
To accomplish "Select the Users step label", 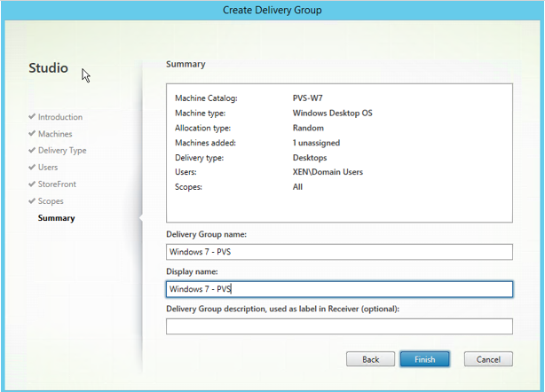I will click(x=48, y=168).
